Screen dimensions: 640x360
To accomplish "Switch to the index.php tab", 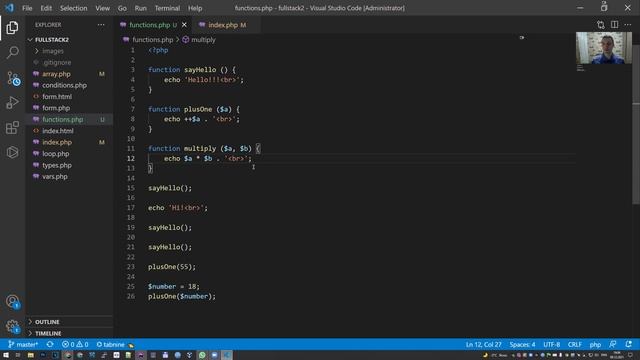I will (227, 25).
